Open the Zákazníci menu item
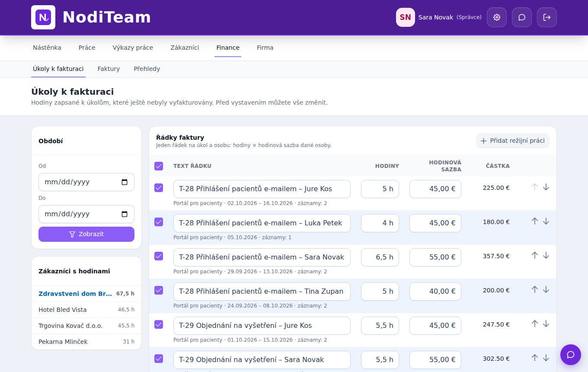 pos(185,48)
